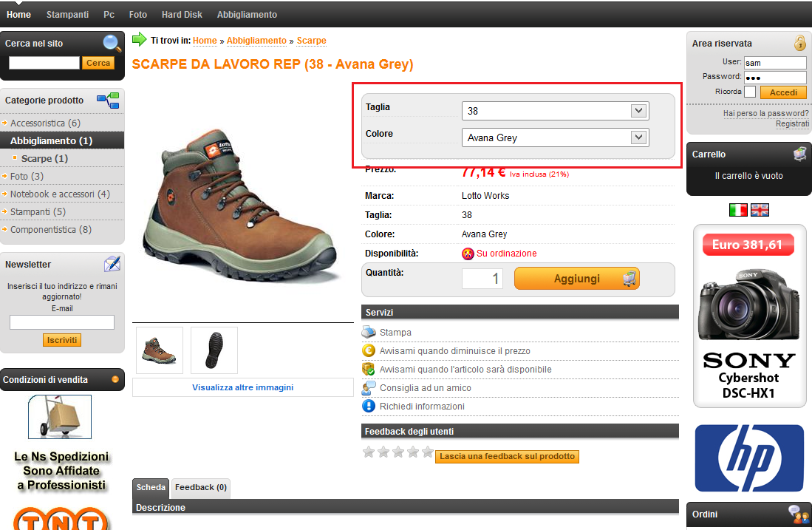Toggle the Ricorda checkbox

(750, 92)
